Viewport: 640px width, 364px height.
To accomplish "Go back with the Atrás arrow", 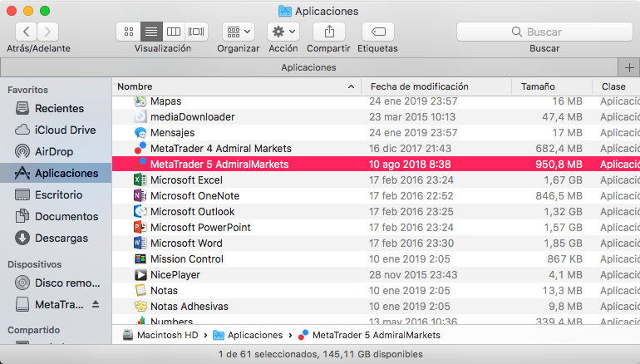I will click(x=27, y=32).
